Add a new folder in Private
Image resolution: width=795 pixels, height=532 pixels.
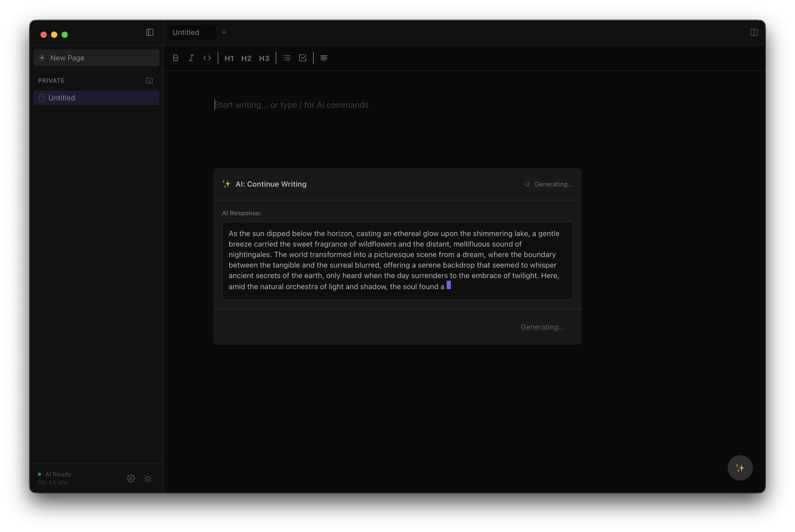pyautogui.click(x=149, y=81)
